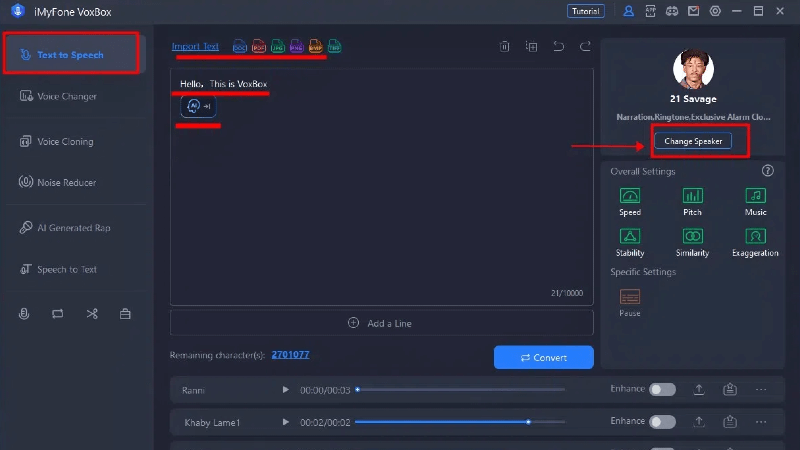Undo the last edit

(x=559, y=46)
